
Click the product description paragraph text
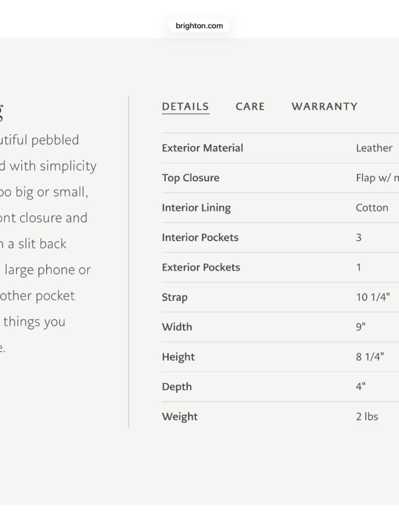tap(48, 244)
